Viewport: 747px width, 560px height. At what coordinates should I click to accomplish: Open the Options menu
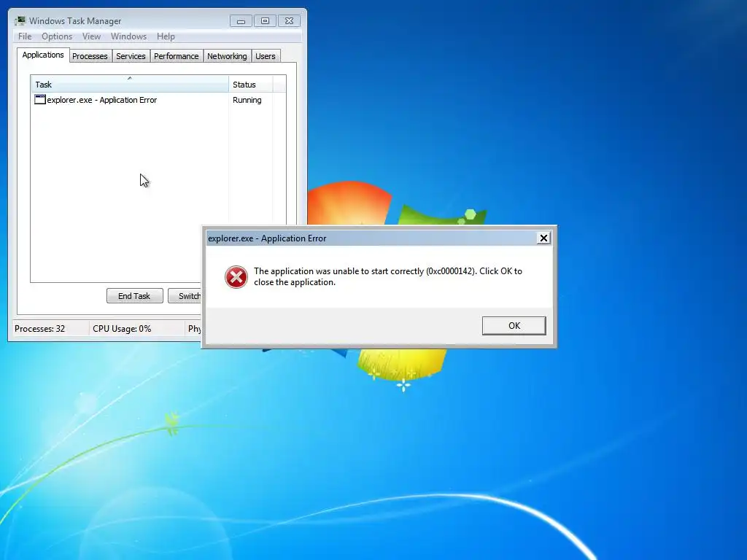click(x=57, y=36)
